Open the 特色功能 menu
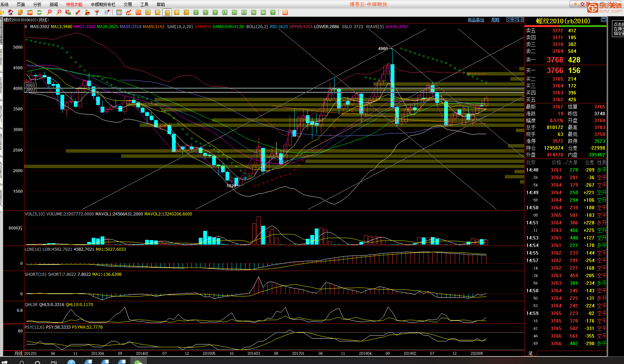624x364 pixels. [x=74, y=4]
